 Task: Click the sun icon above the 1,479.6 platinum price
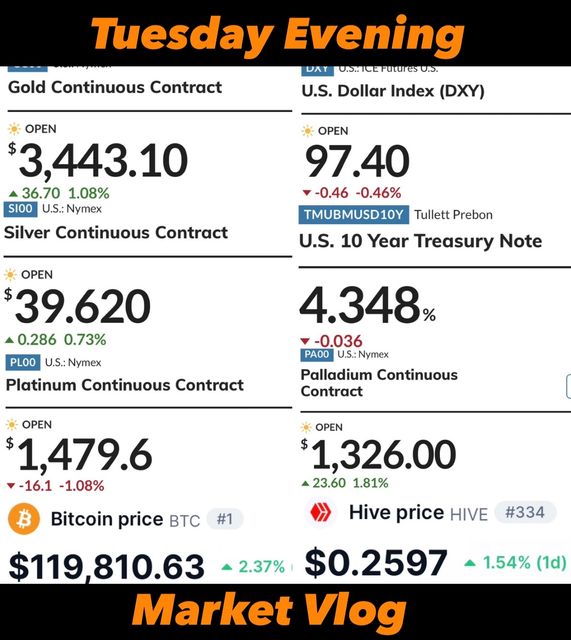coord(12,425)
